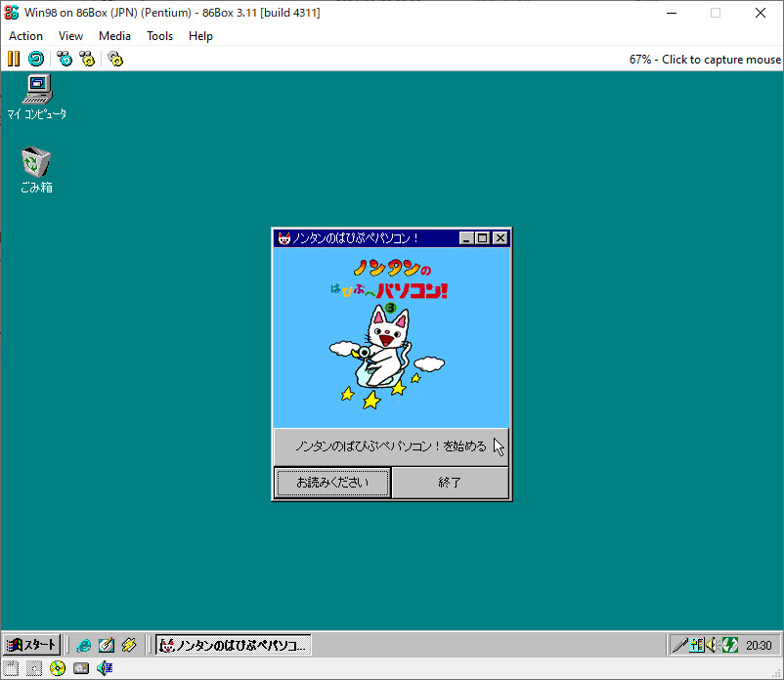The height and width of the screenshot is (680, 784).
Task: Select the ごみ箱 recycle bin icon
Action: 36,170
